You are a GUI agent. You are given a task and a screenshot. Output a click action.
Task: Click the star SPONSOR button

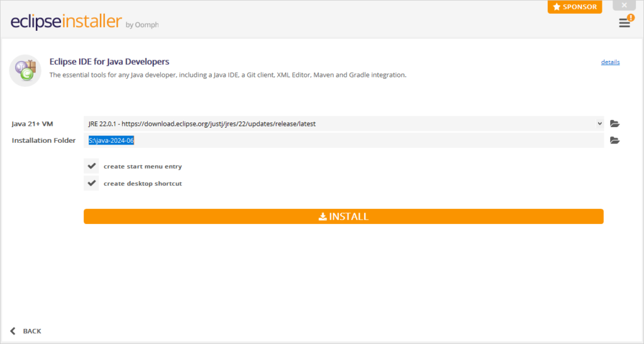(575, 6)
